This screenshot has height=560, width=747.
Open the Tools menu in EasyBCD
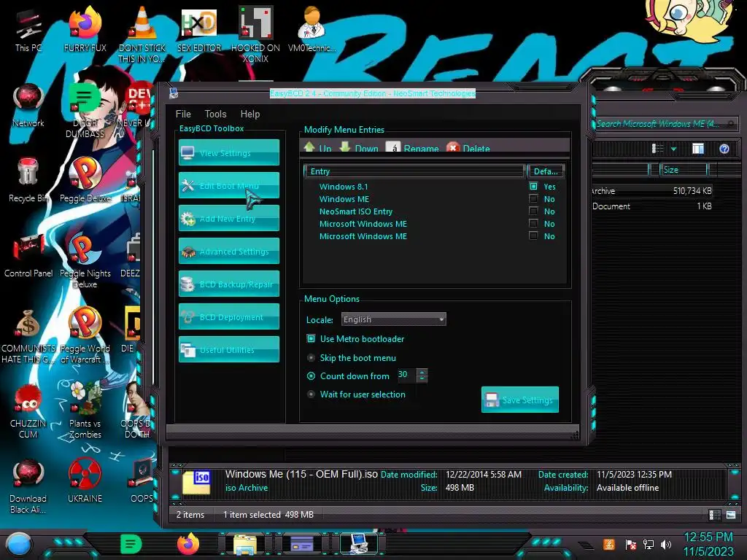[215, 114]
